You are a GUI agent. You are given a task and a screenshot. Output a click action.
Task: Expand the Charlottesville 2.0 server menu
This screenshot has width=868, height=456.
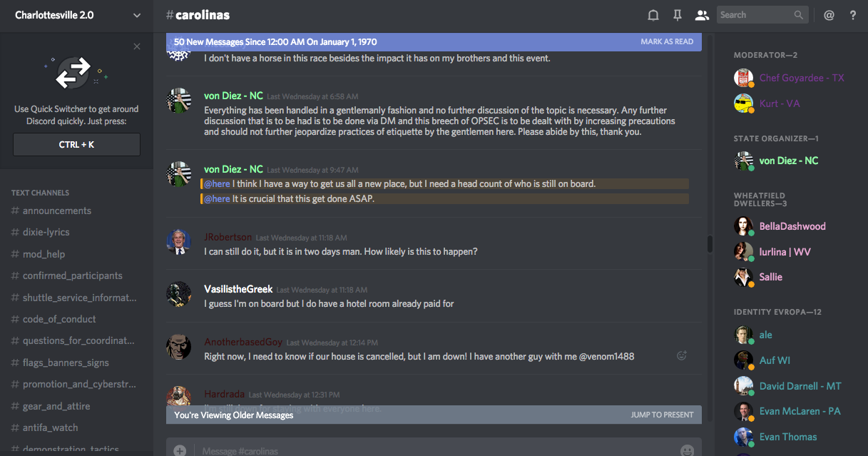point(137,15)
